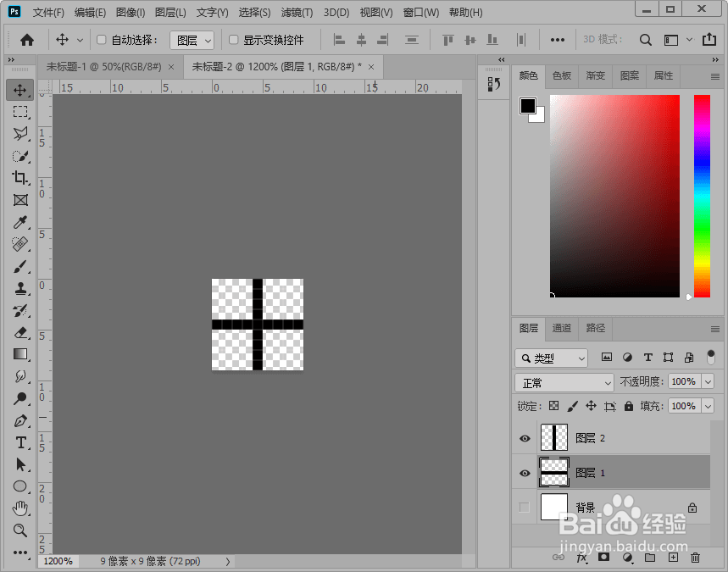The width and height of the screenshot is (728, 572).
Task: Select the Zoom tool in toolbox
Action: pos(20,530)
